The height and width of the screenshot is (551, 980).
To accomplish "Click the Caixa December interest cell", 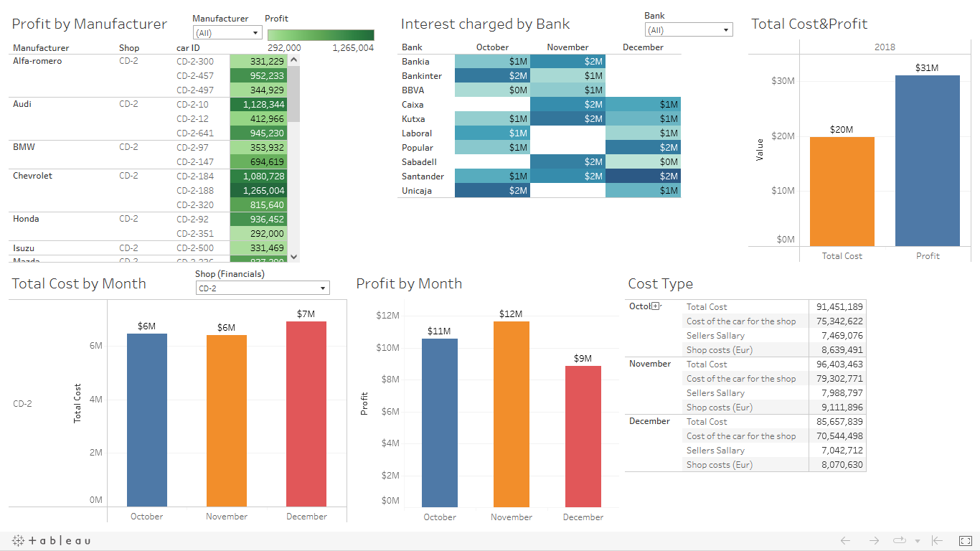I will [643, 105].
